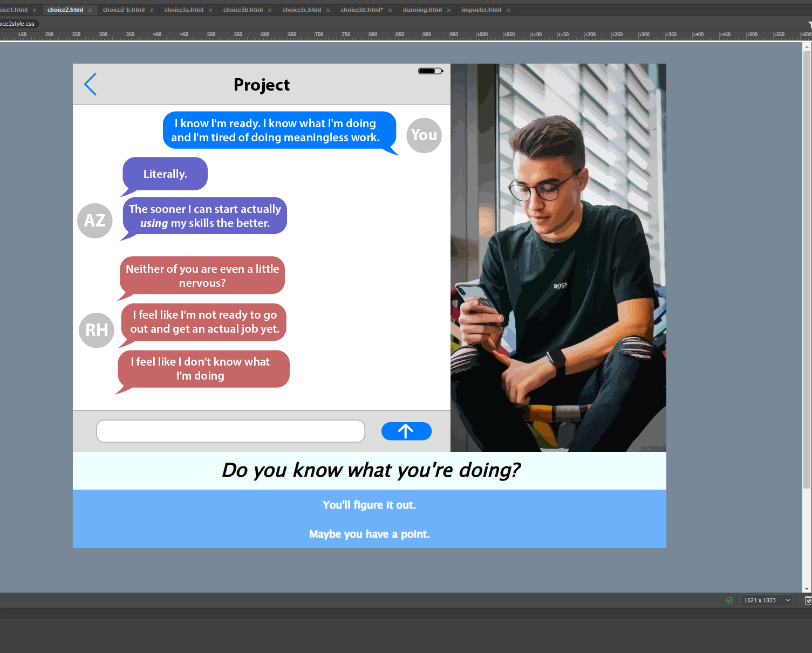The height and width of the screenshot is (653, 812).
Task: Select the choice3d.html* tab
Action: point(361,10)
